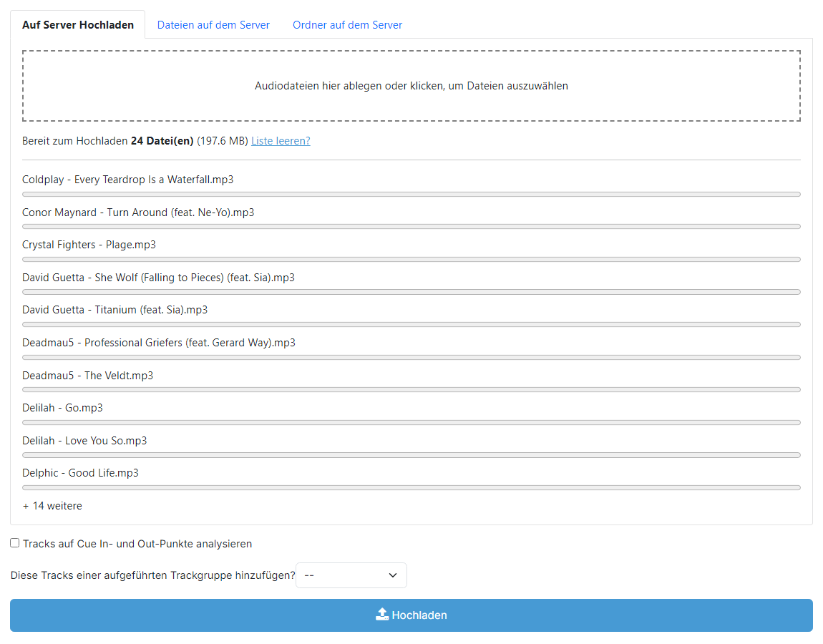Screen dimensions: 823x644
Task: Click the (197.6 MB) size text
Action: tap(223, 141)
